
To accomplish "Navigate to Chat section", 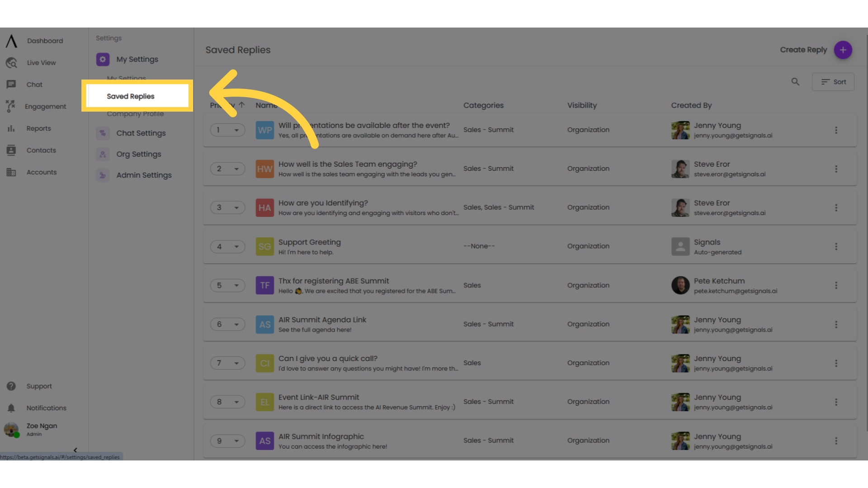I will [34, 84].
